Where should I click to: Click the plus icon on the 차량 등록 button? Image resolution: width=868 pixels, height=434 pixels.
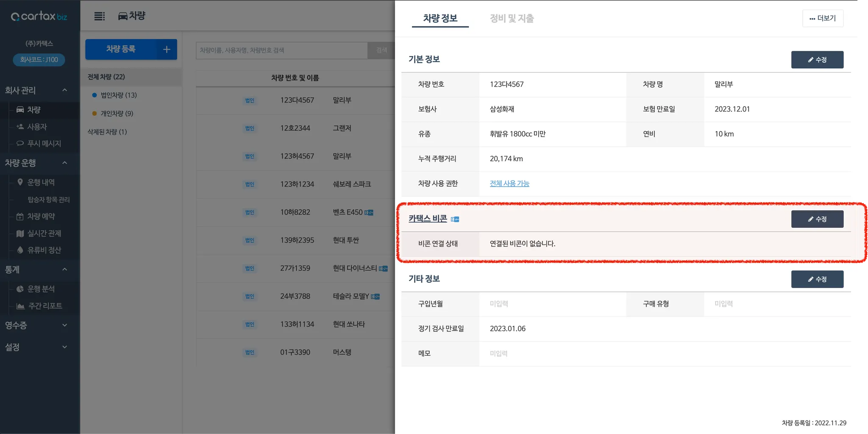click(167, 49)
